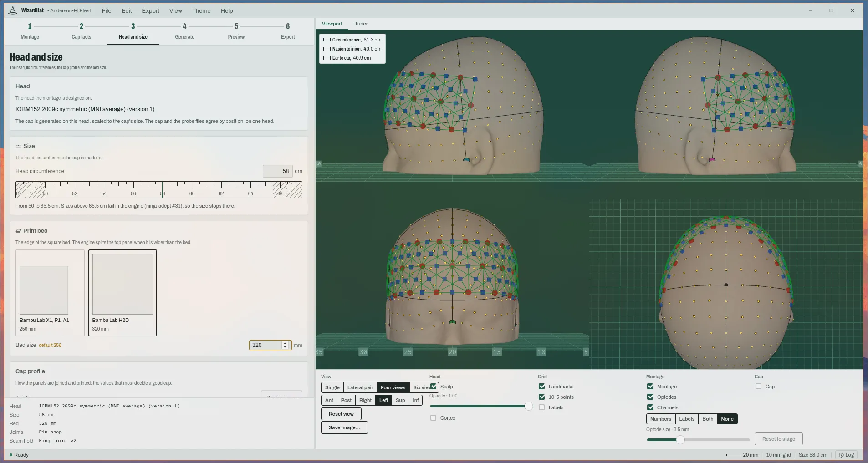Select the Single view mode
Viewport: 868px width, 463px height.
click(x=332, y=387)
